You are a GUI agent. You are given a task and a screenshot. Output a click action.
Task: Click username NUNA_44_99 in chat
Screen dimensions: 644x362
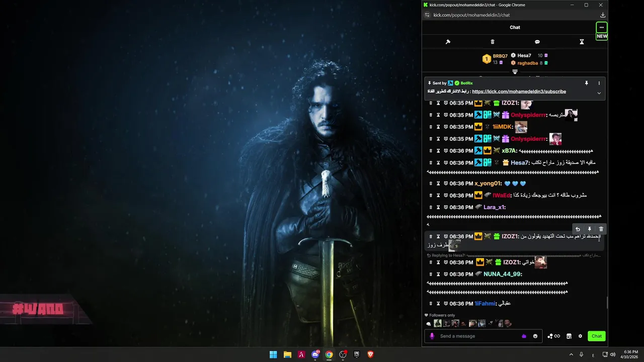tap(503, 274)
